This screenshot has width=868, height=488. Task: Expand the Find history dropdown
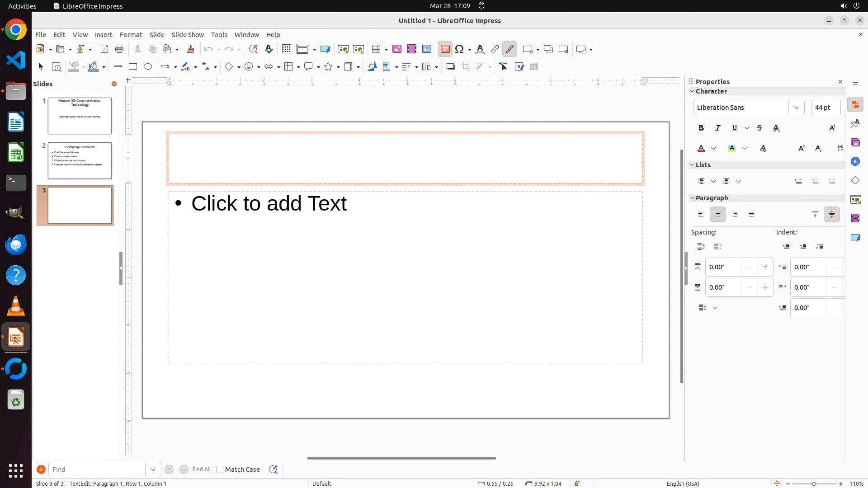click(x=153, y=469)
